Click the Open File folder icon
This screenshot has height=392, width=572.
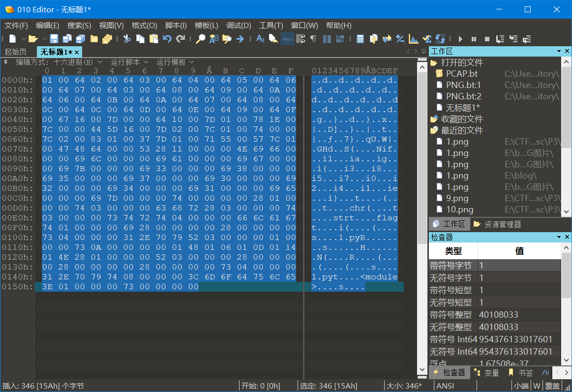click(33, 39)
